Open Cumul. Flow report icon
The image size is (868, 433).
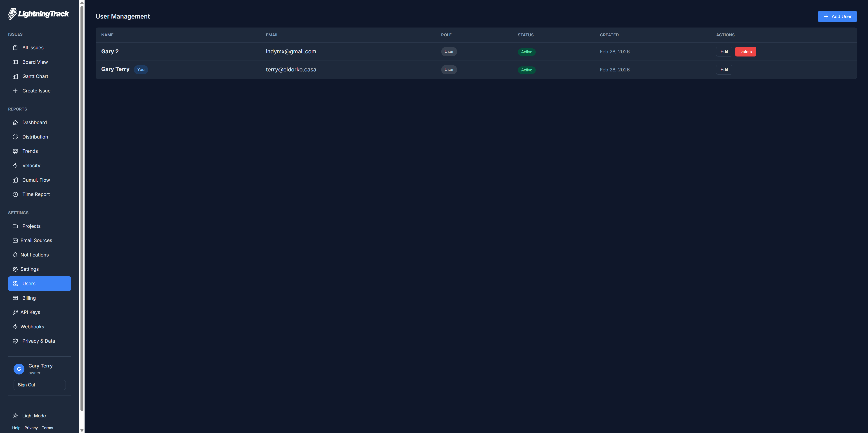(x=16, y=180)
